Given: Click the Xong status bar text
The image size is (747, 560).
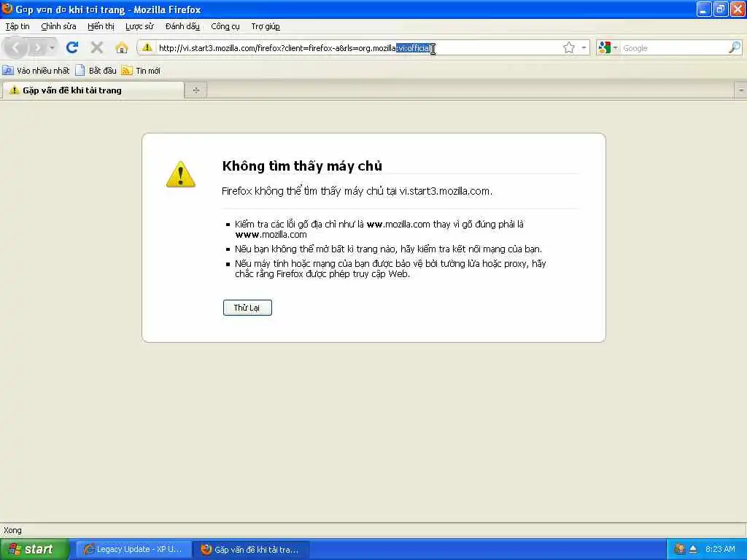Looking at the screenshot, I should click(x=12, y=530).
